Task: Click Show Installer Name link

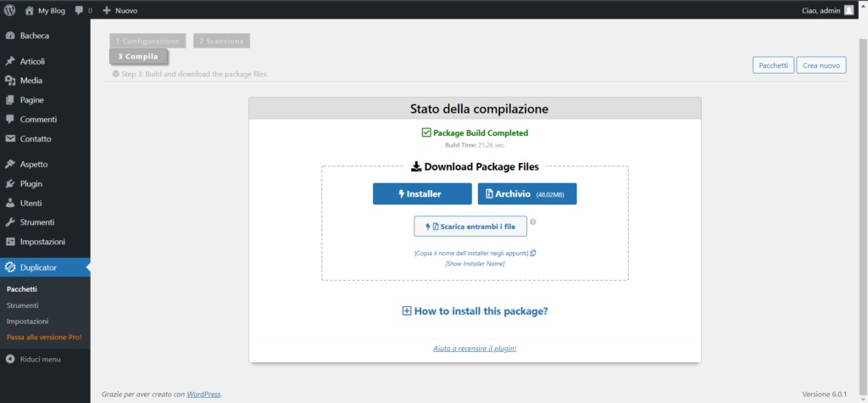Action: tap(475, 264)
